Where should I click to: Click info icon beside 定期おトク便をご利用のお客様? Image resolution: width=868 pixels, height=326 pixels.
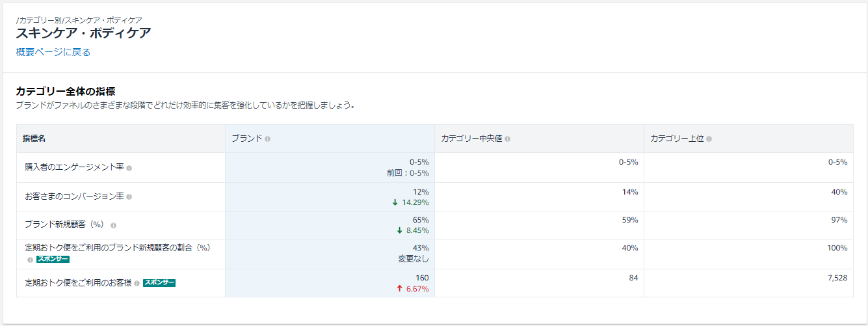point(137,283)
